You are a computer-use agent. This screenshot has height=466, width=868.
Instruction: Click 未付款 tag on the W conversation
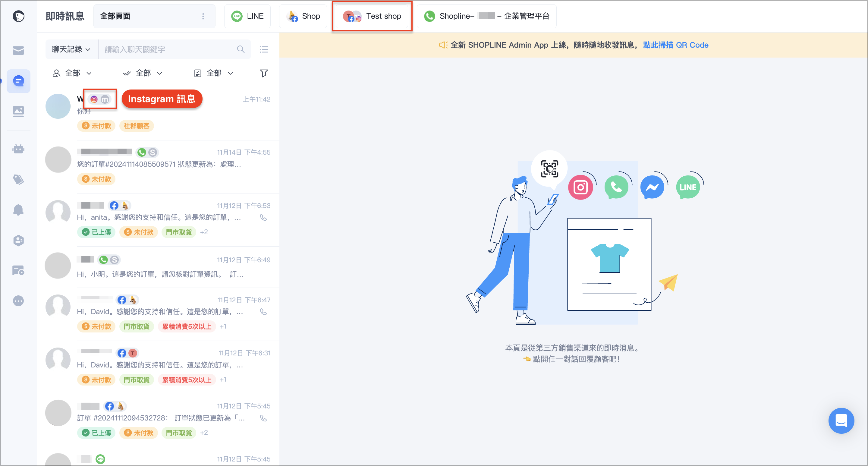pyautogui.click(x=96, y=126)
